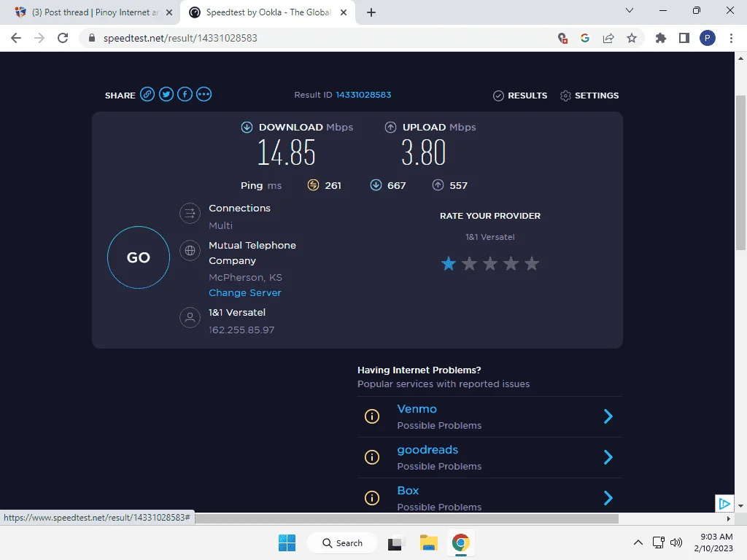Click the Box info warning icon
The image size is (747, 560).
[x=372, y=498]
